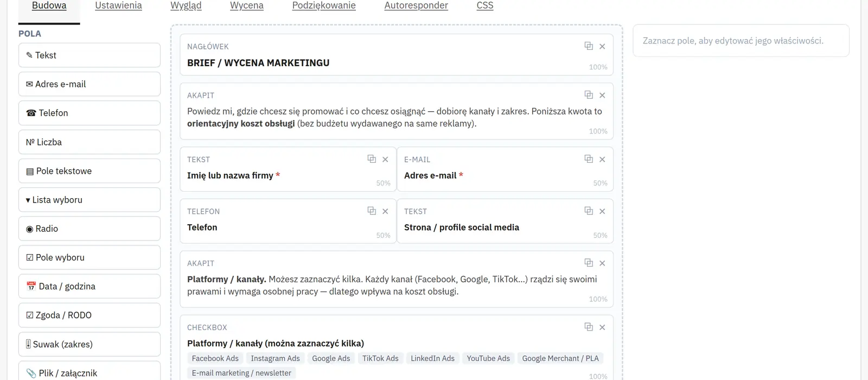The height and width of the screenshot is (380, 868).
Task: Select the E-mail marketing / newsletter chip
Action: point(241,373)
